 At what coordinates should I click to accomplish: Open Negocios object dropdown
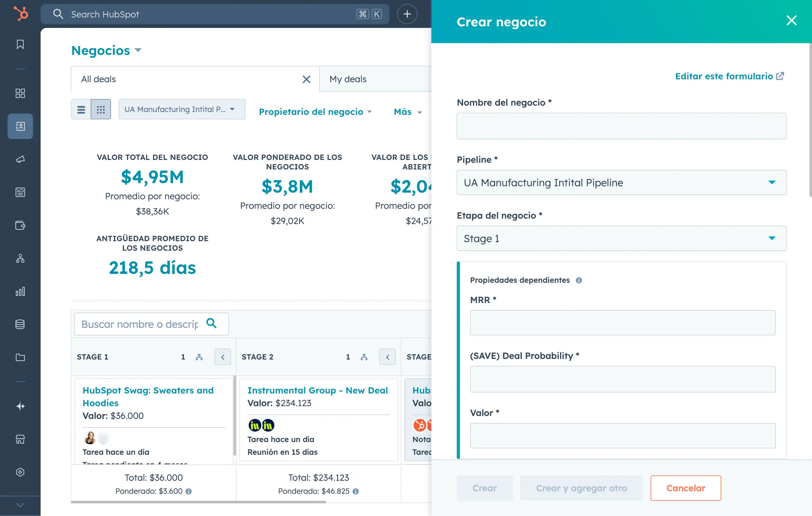click(x=106, y=51)
